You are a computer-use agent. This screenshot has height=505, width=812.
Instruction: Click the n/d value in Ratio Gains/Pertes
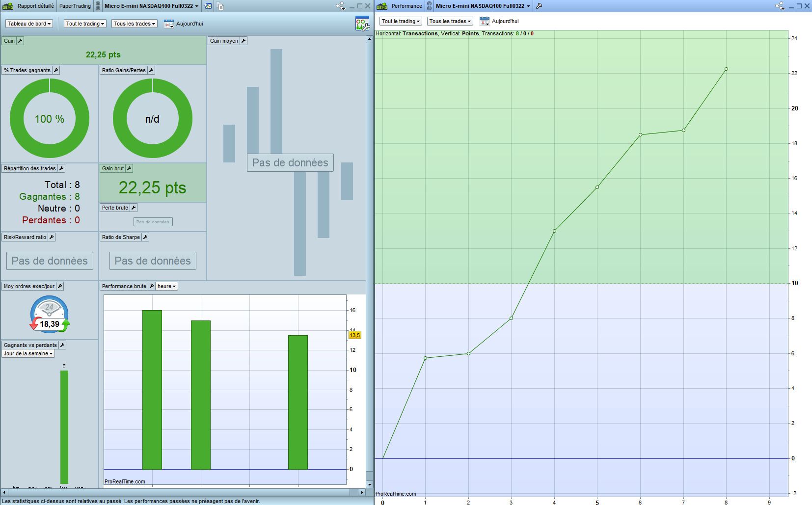(152, 119)
